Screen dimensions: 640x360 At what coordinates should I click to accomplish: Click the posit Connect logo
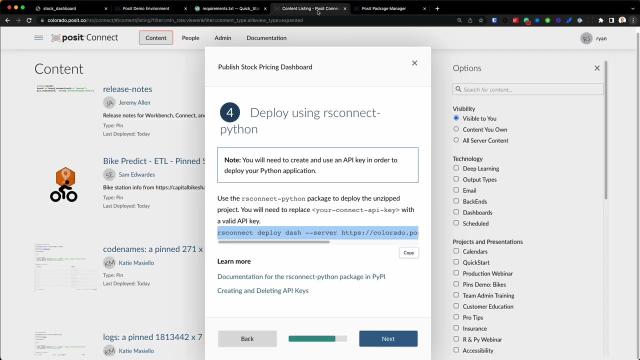coord(84,38)
